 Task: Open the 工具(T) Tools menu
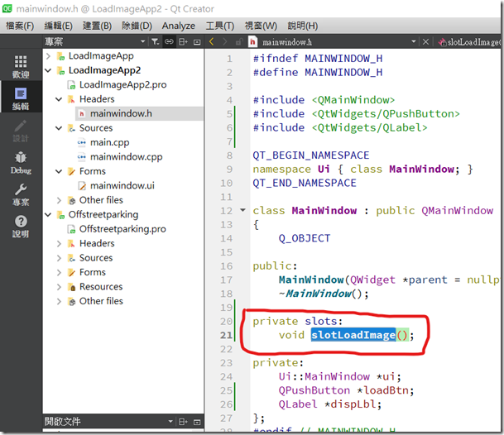tap(219, 26)
